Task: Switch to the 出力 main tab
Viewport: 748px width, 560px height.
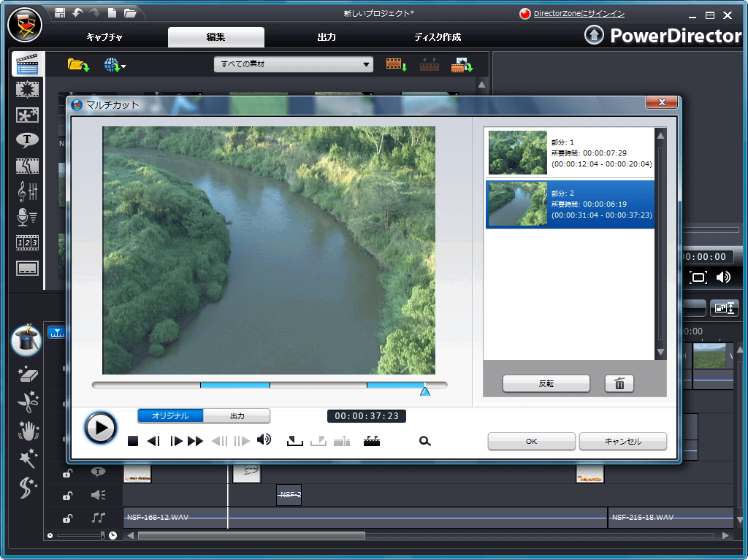Action: pos(327,37)
